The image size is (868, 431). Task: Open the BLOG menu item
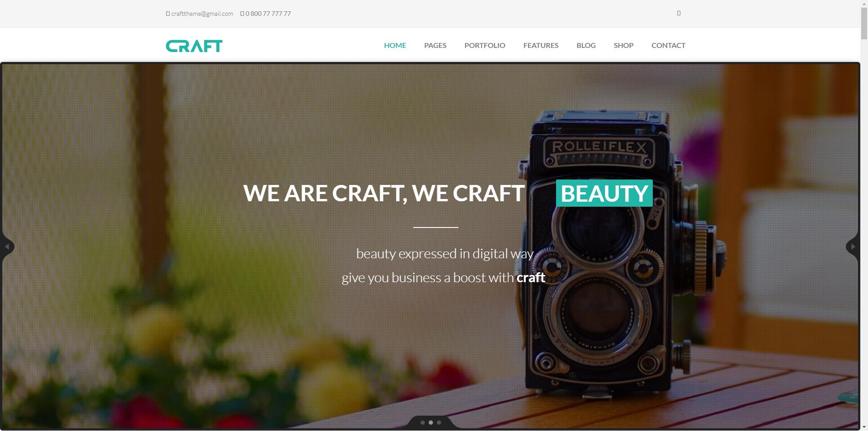coord(586,45)
